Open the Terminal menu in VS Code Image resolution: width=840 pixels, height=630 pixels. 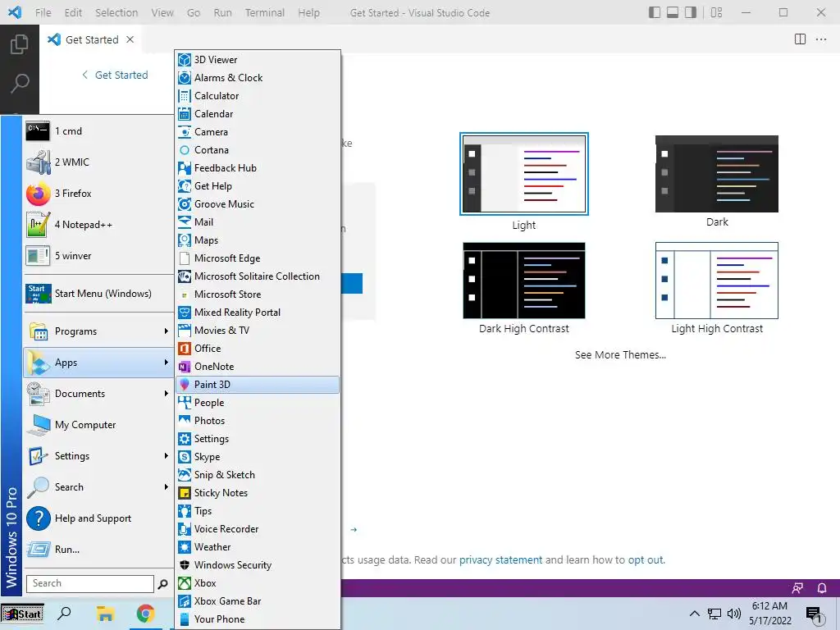pyautogui.click(x=265, y=12)
